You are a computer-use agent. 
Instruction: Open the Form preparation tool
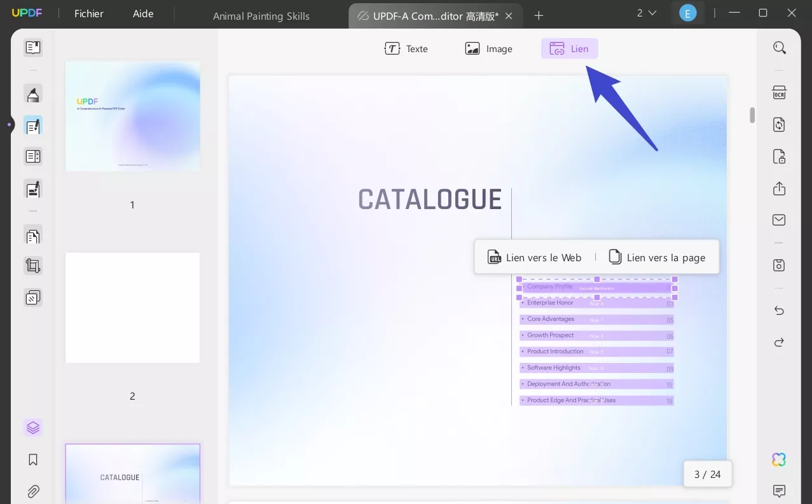(x=33, y=156)
